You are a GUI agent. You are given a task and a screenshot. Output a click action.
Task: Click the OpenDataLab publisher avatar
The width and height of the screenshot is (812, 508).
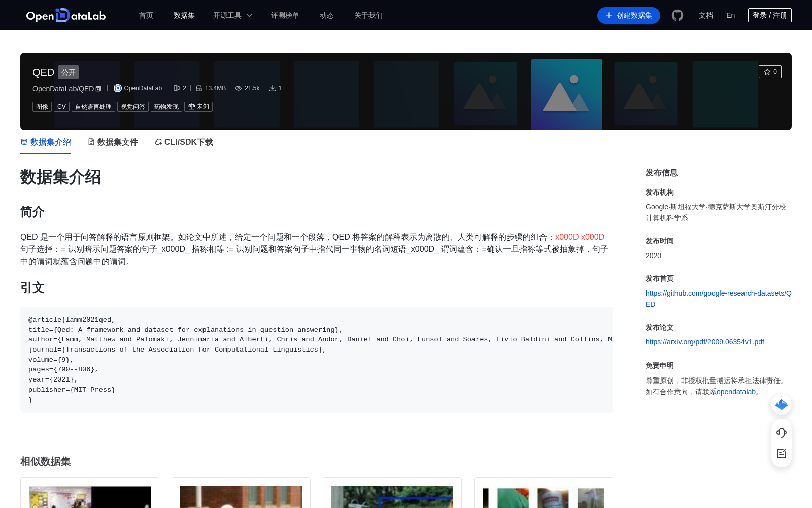pos(118,88)
